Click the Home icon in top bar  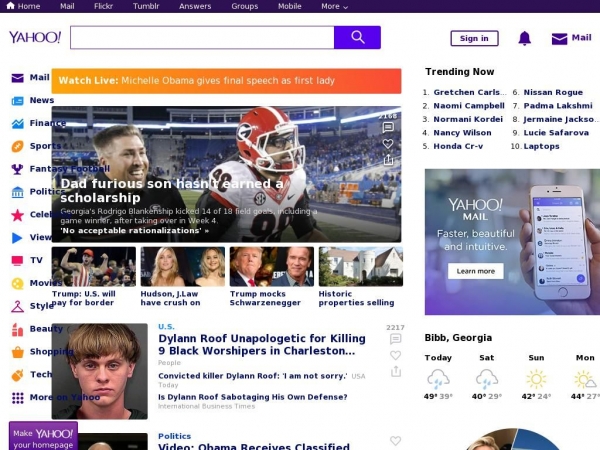point(10,6)
